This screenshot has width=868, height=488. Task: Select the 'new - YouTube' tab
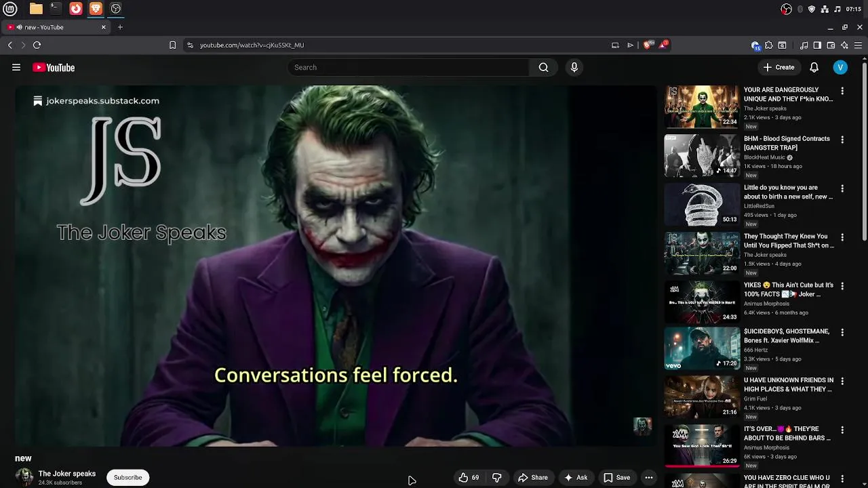point(56,27)
